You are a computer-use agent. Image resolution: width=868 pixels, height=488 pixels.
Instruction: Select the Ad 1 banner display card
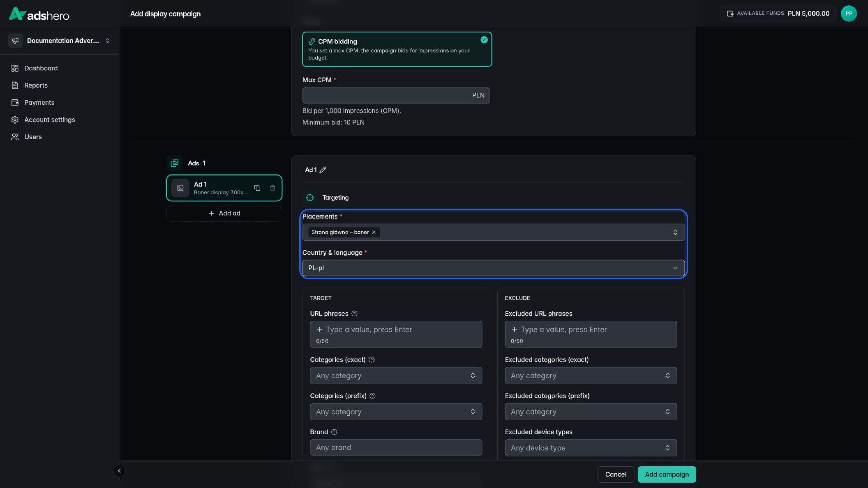point(224,188)
